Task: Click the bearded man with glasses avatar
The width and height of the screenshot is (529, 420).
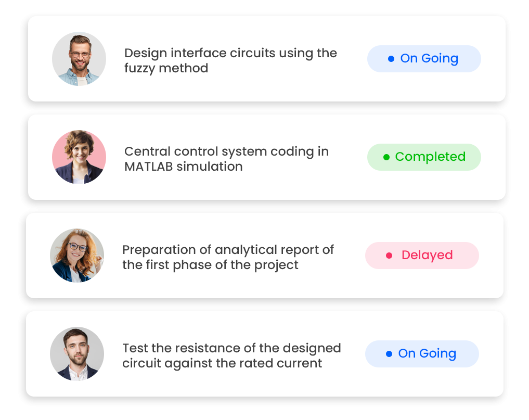Action: 79,59
